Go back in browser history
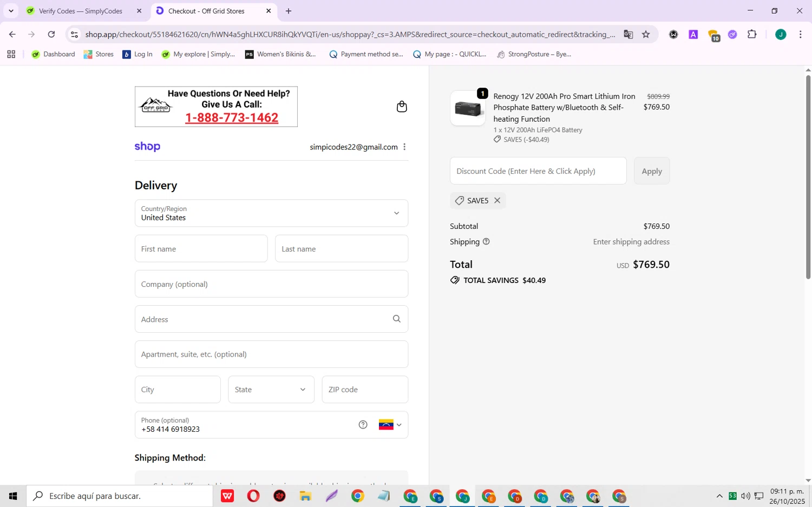 12,34
